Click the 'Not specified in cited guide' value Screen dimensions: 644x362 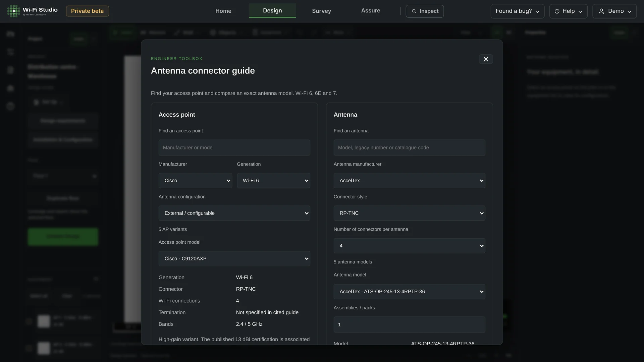point(267,312)
